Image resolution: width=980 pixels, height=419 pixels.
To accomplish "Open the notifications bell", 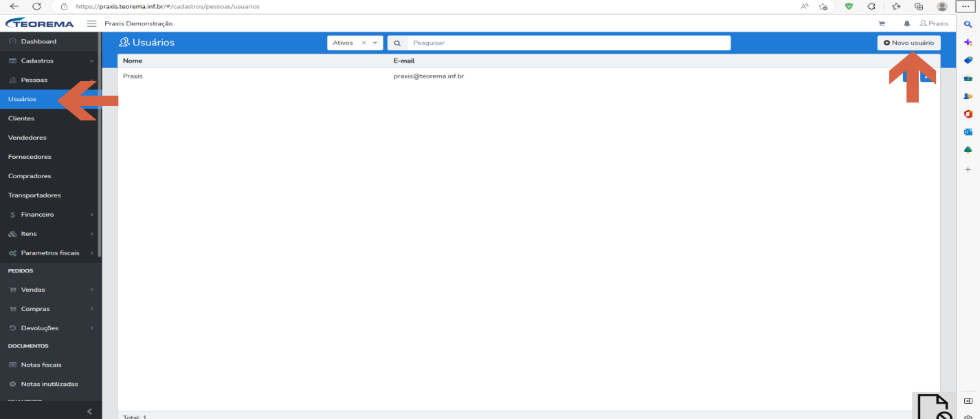I will point(907,23).
